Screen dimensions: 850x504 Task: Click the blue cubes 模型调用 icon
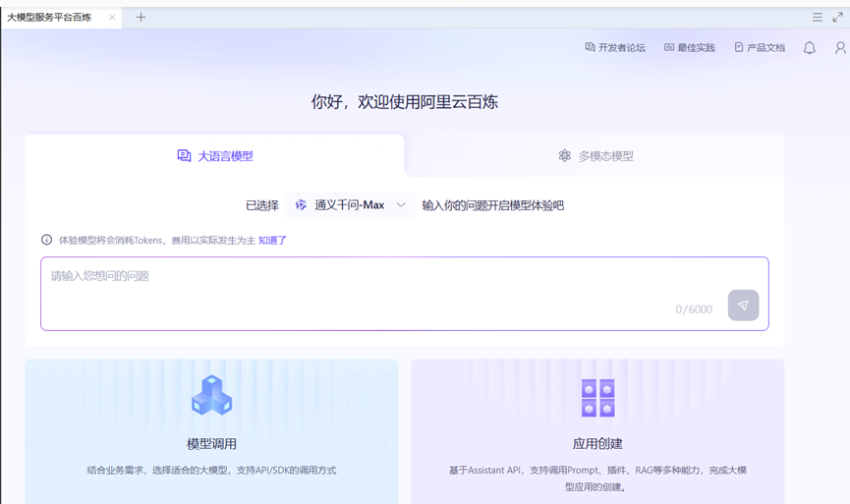tap(211, 396)
